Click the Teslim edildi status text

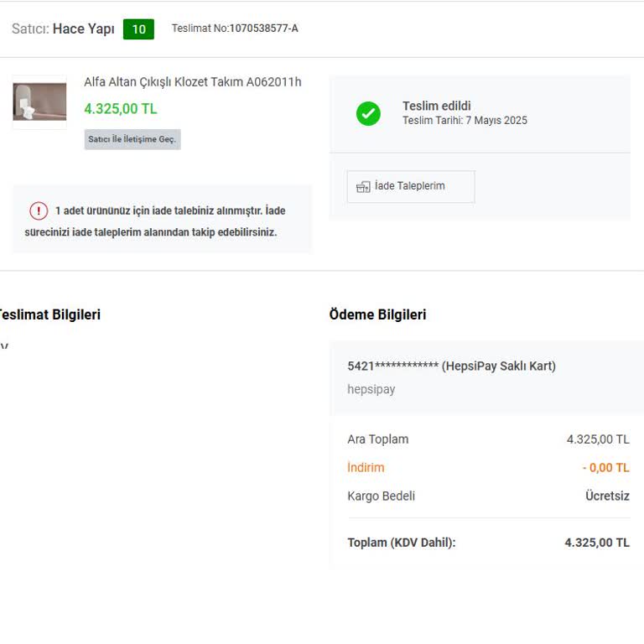436,106
